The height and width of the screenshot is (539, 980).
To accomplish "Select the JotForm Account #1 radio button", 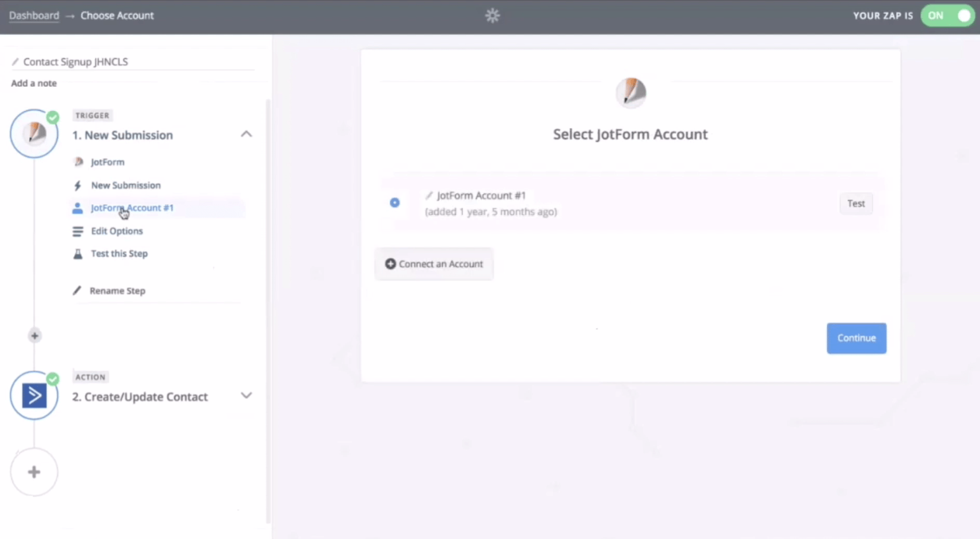I will [395, 203].
